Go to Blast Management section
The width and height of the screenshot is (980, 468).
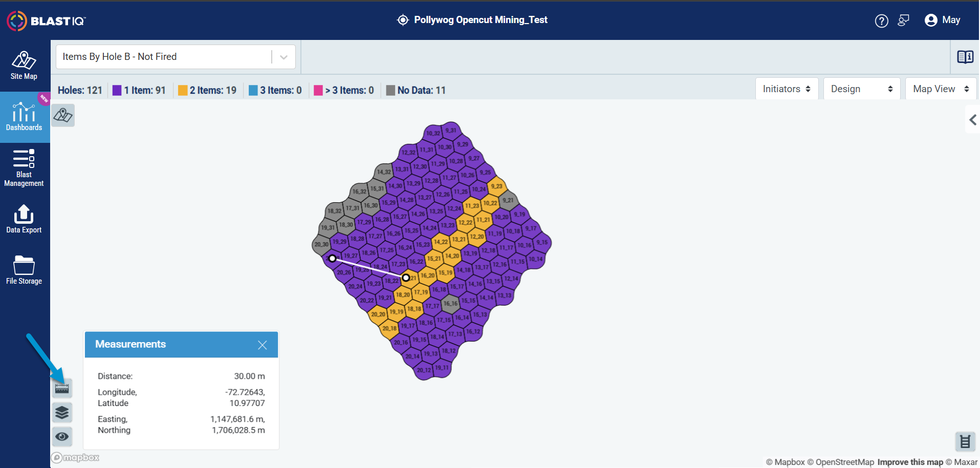[24, 168]
